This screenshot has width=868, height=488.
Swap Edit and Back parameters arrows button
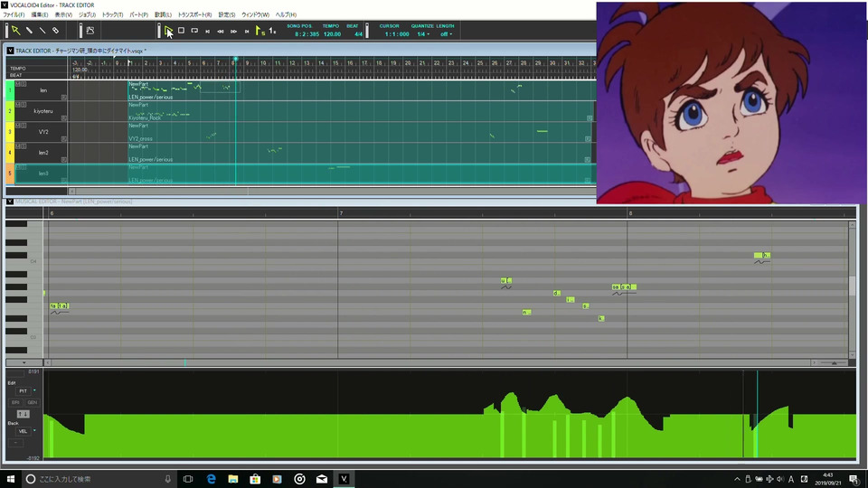(23, 415)
